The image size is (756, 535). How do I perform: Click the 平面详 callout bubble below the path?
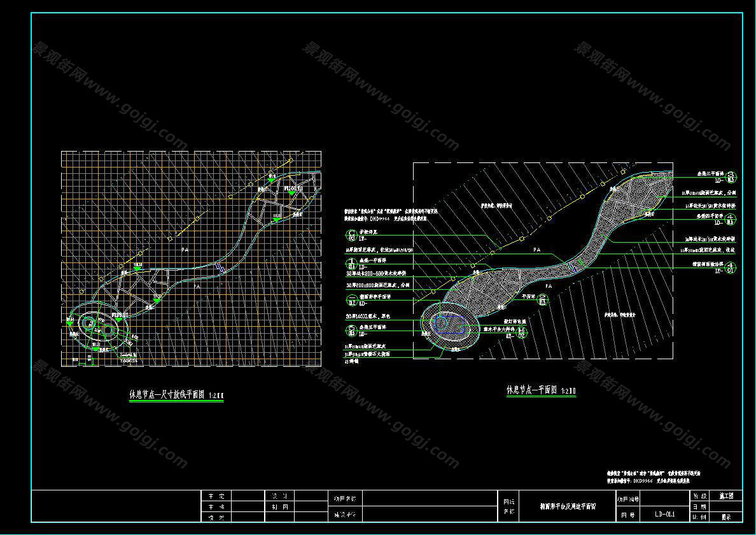542,299
